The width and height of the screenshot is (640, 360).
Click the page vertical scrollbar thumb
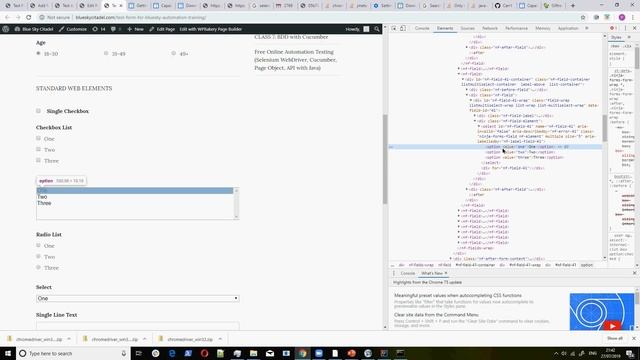(x=384, y=159)
